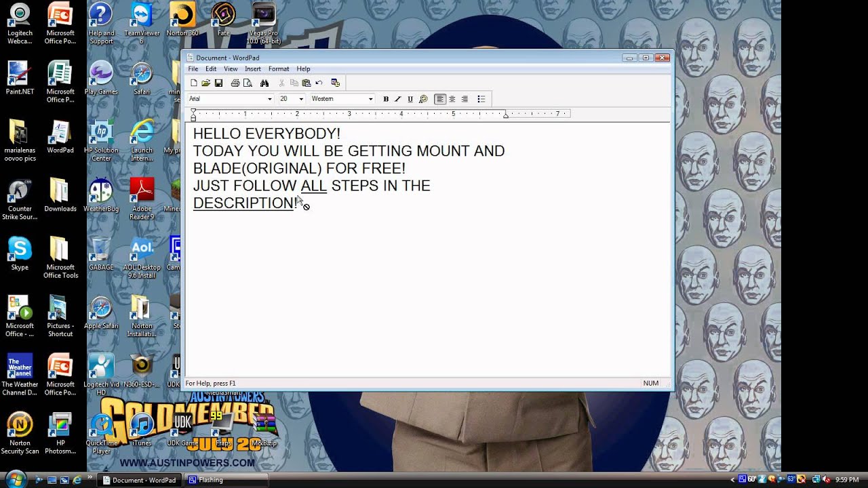The image size is (868, 488).
Task: Center align the text
Action: point(452,99)
